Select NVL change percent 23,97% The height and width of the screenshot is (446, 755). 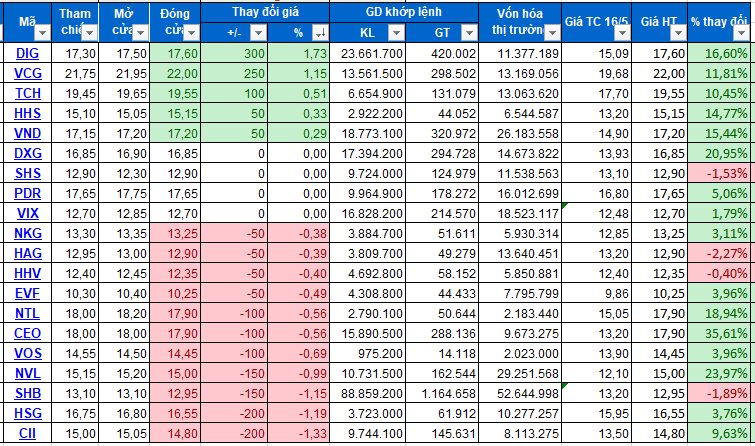tap(718, 373)
